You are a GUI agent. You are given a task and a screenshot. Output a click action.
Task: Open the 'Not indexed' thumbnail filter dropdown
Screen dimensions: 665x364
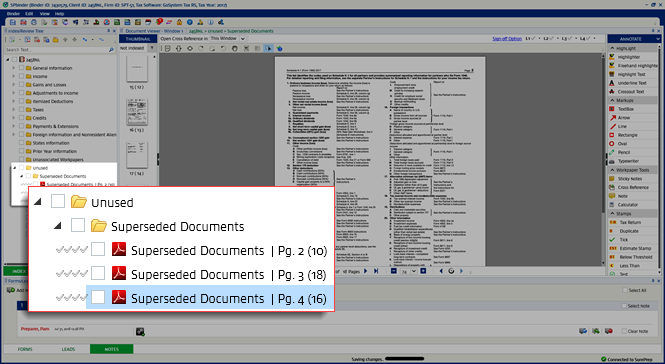151,48
